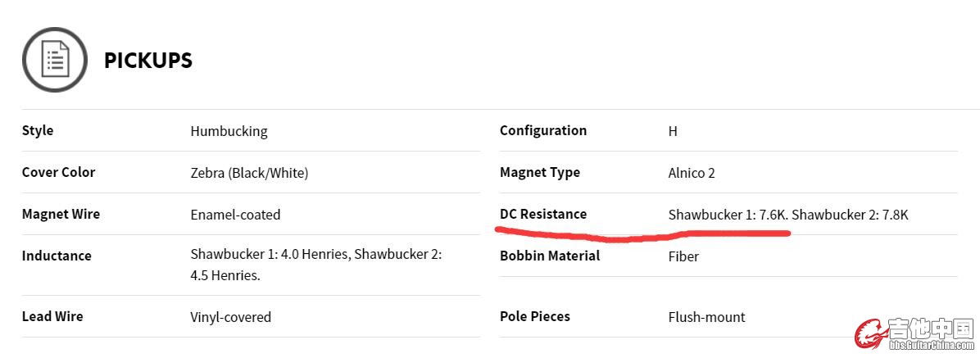Click the Fiber bobbin material value

point(683,256)
